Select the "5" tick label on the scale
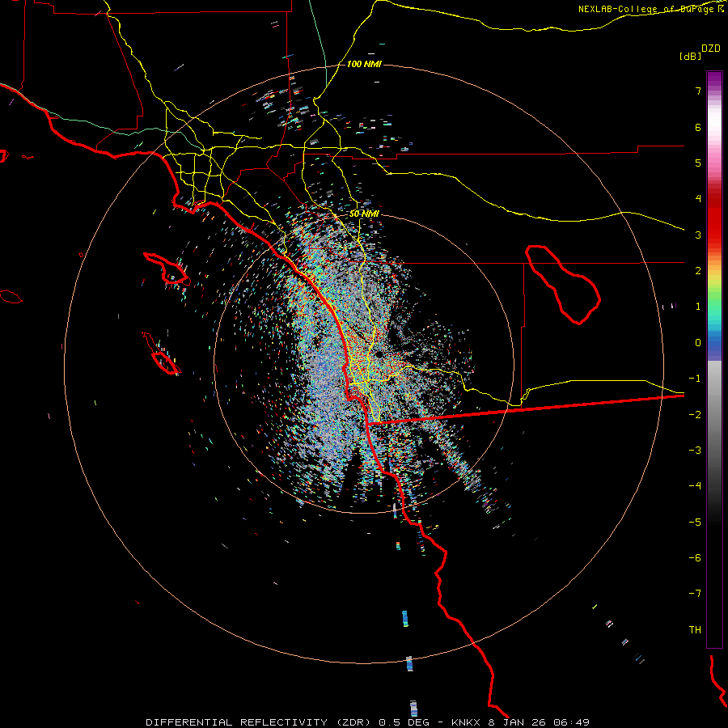 pyautogui.click(x=698, y=163)
